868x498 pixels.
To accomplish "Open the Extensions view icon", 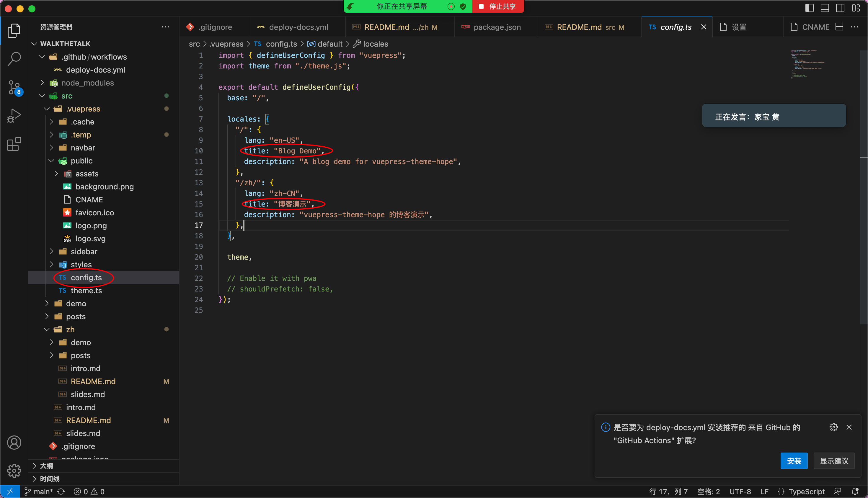I will click(14, 144).
